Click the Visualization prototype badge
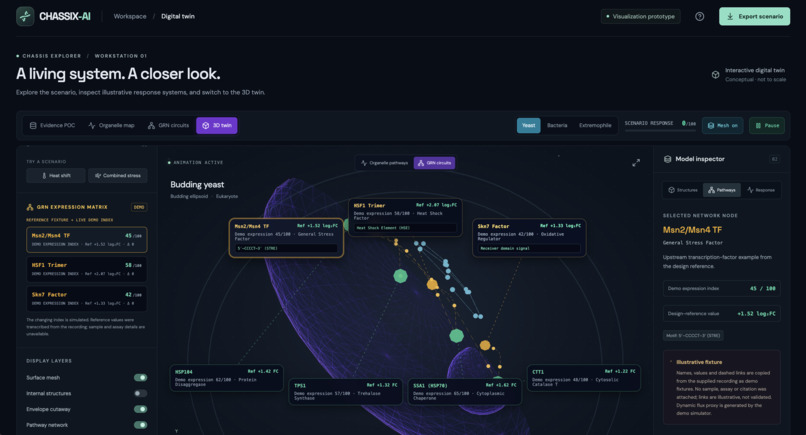 [640, 16]
